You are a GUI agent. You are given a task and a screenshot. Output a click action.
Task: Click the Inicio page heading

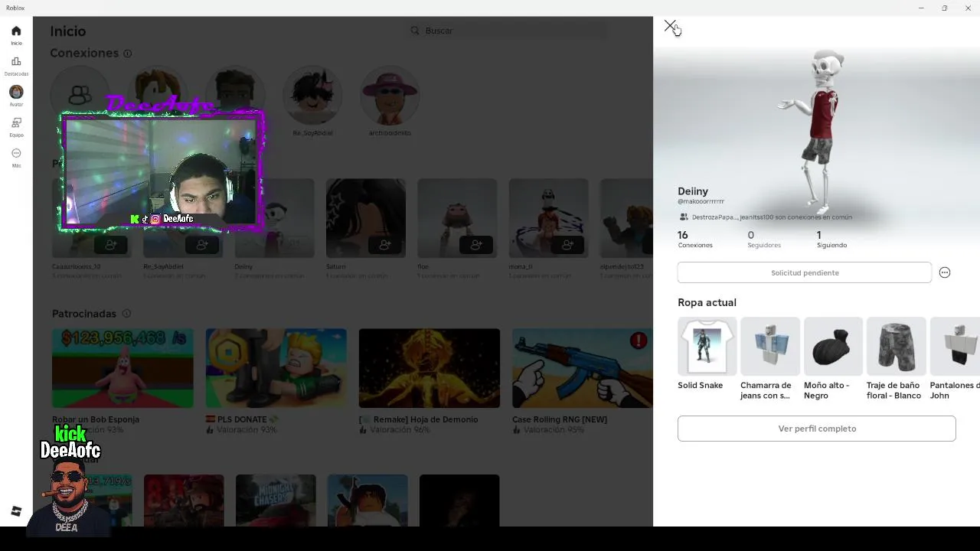pyautogui.click(x=68, y=31)
